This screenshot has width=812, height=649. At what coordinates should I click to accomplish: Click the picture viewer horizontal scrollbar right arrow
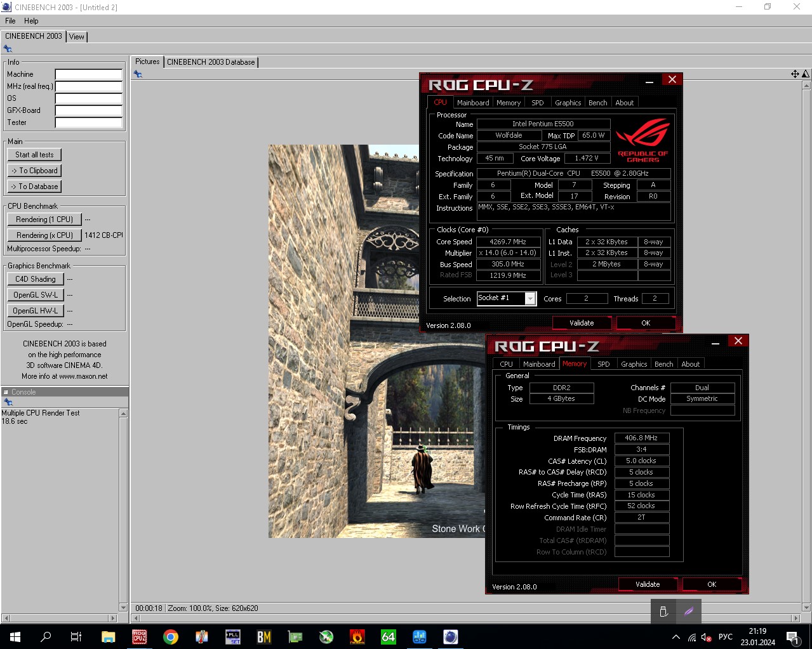[795, 618]
